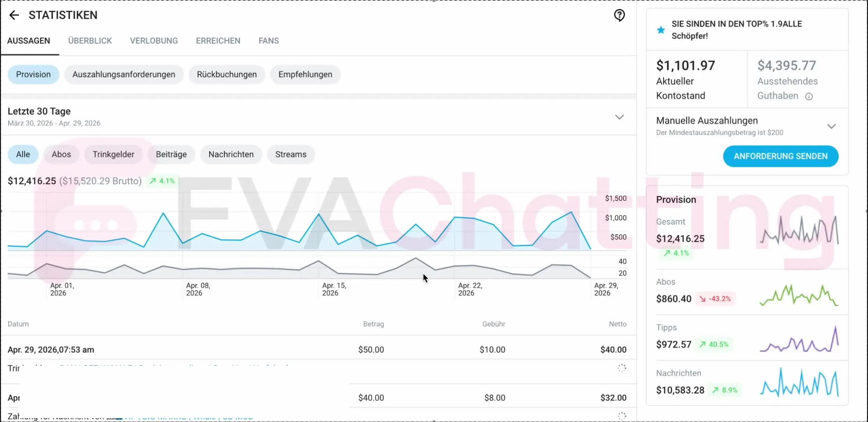
Task: Click the Apr. 01, 2026 axis marker
Action: [62, 289]
